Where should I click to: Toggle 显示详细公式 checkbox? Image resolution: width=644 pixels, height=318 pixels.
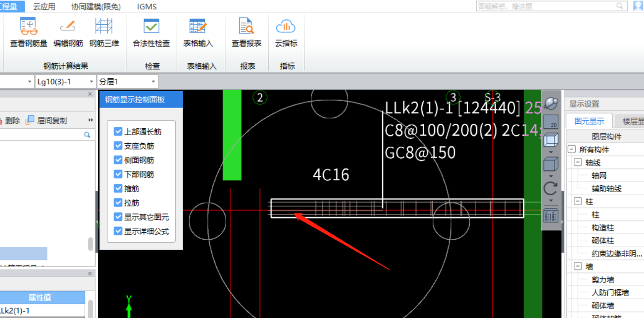118,231
